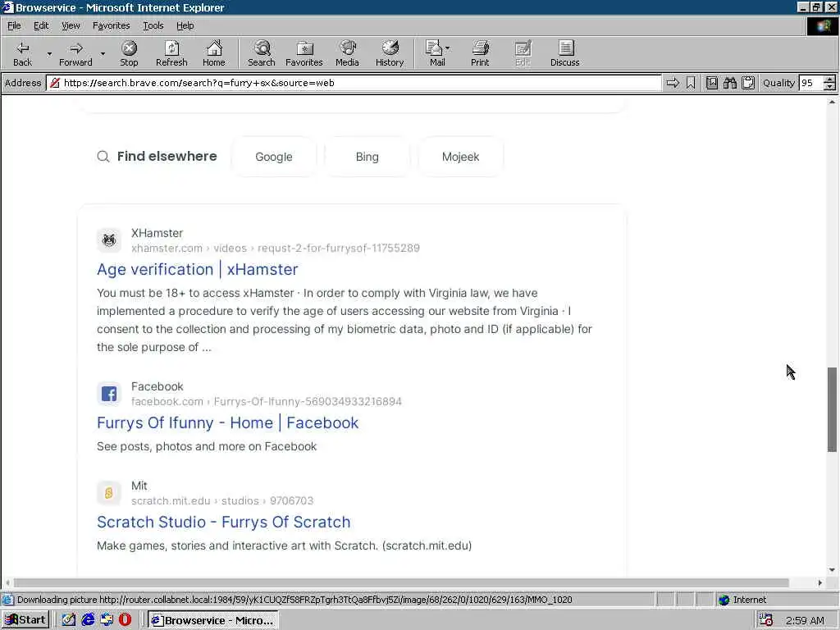This screenshot has width=840, height=630.
Task: Click the notepad quick launch icon
Action: 69,620
